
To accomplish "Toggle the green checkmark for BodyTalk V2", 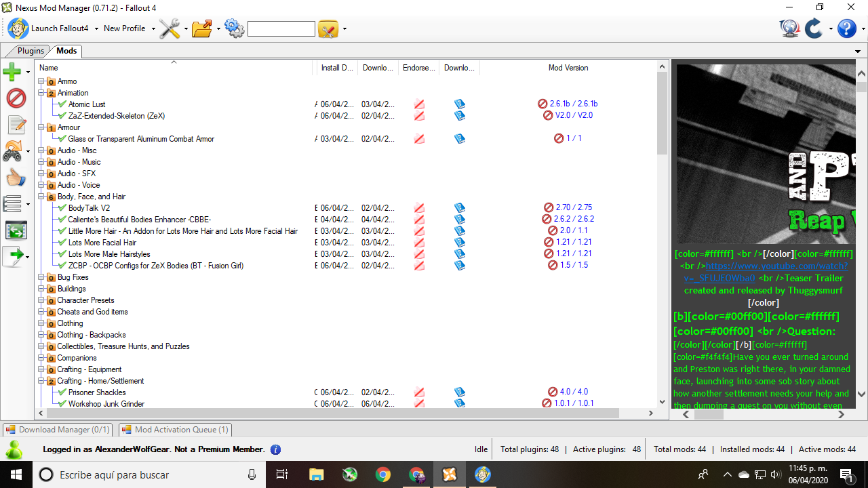I will tap(62, 208).
